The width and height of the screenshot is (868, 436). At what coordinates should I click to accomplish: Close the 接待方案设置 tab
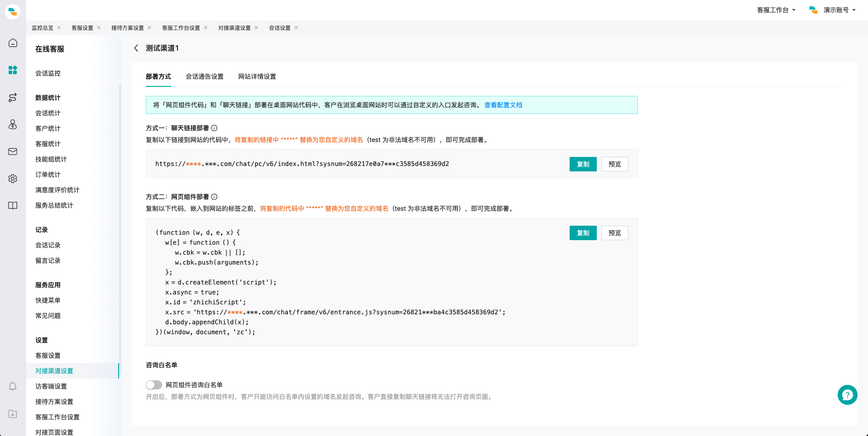point(149,28)
